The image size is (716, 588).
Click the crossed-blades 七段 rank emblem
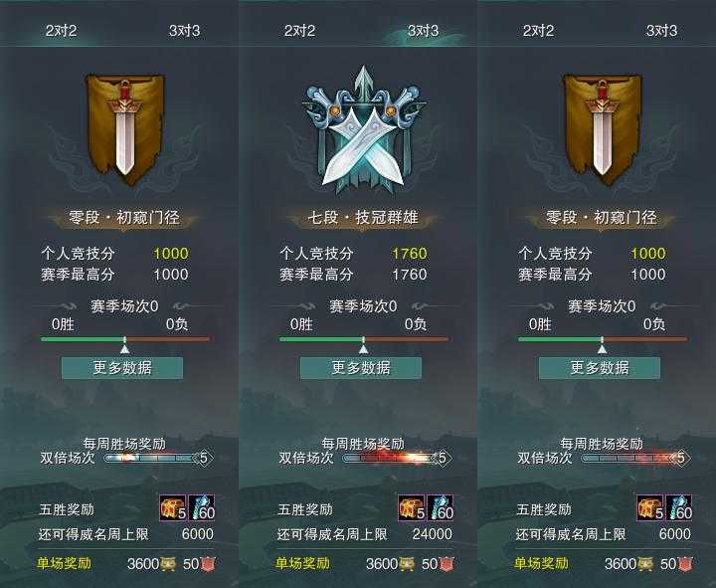[x=363, y=131]
